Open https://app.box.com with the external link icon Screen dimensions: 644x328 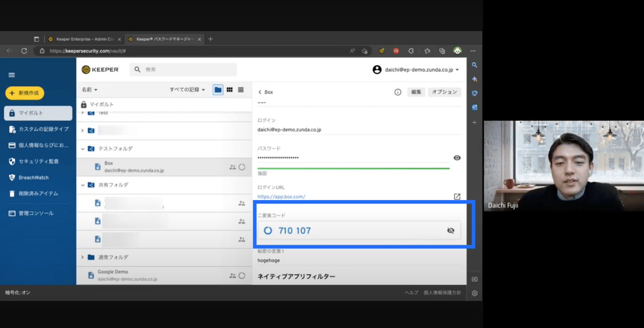coord(457,196)
